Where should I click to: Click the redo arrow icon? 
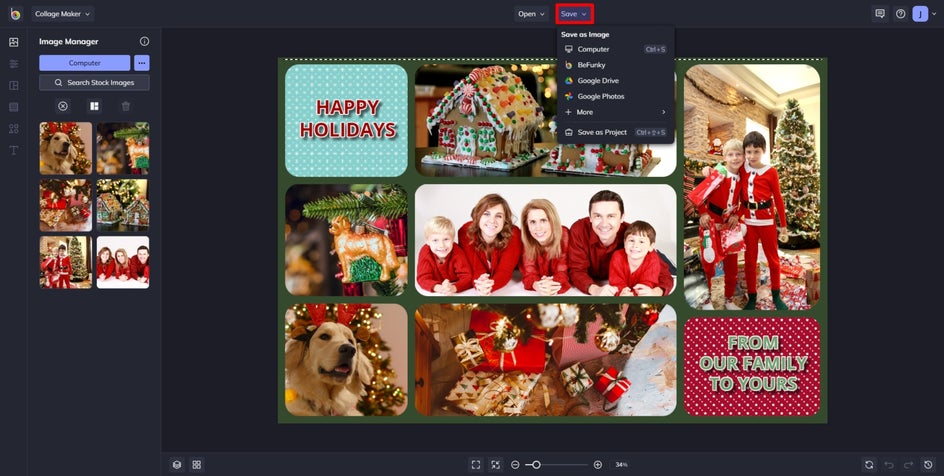point(908,465)
